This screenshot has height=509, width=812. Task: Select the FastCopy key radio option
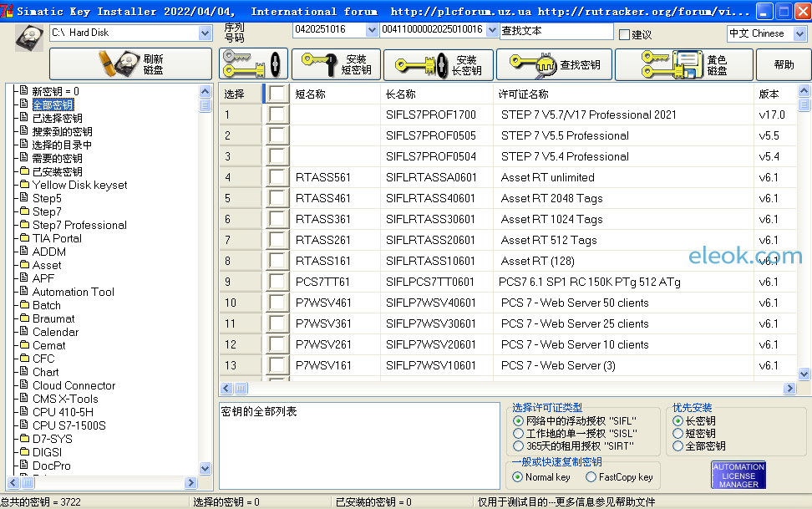point(591,477)
